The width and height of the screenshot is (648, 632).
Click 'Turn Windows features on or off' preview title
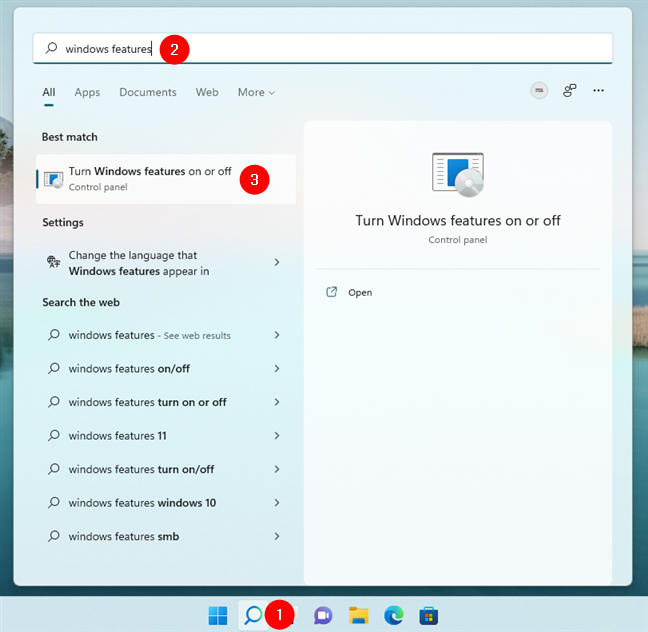[458, 221]
